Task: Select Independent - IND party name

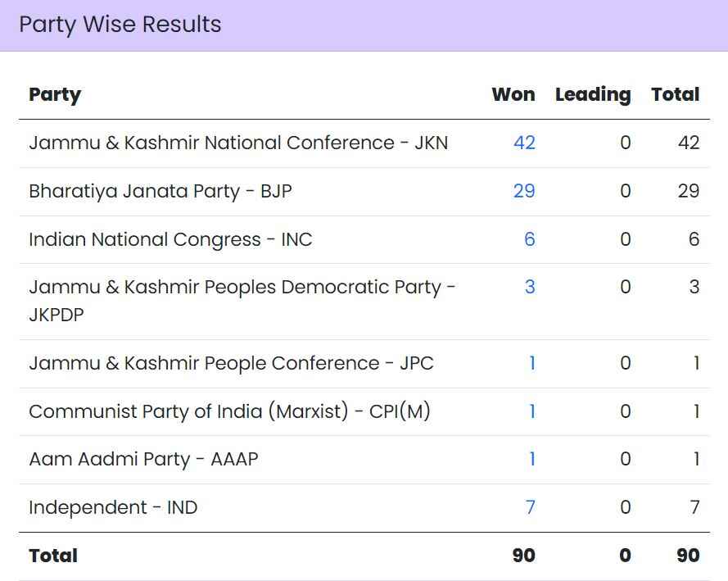Action: point(113,507)
